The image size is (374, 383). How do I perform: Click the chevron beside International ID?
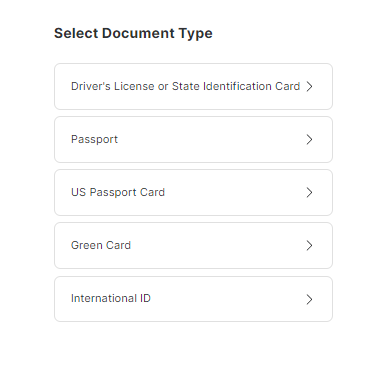click(309, 299)
